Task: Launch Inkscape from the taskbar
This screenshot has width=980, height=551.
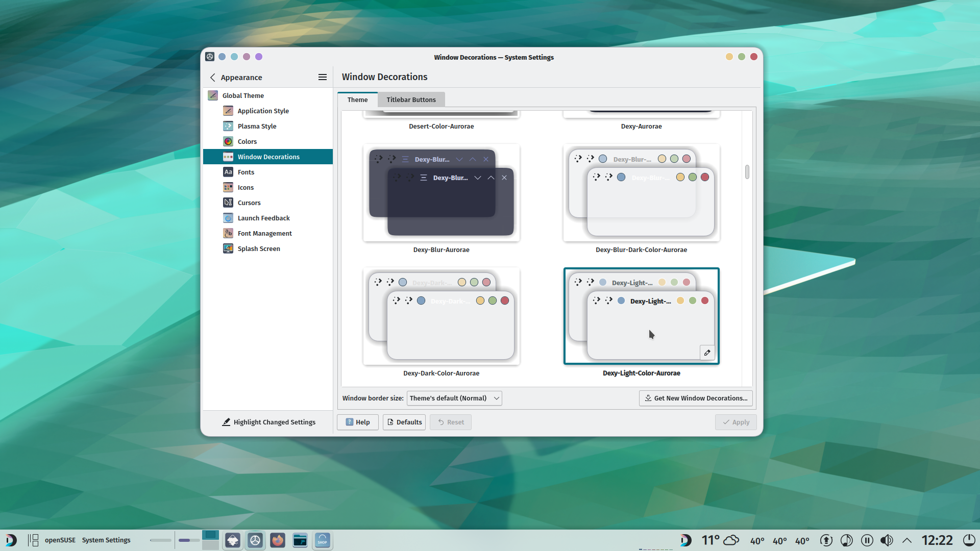Action: point(233,540)
